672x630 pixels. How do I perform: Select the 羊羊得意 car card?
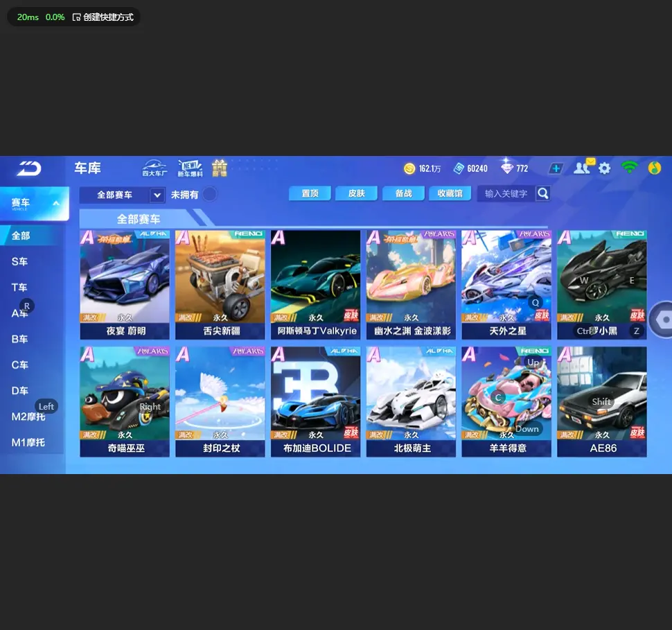506,402
